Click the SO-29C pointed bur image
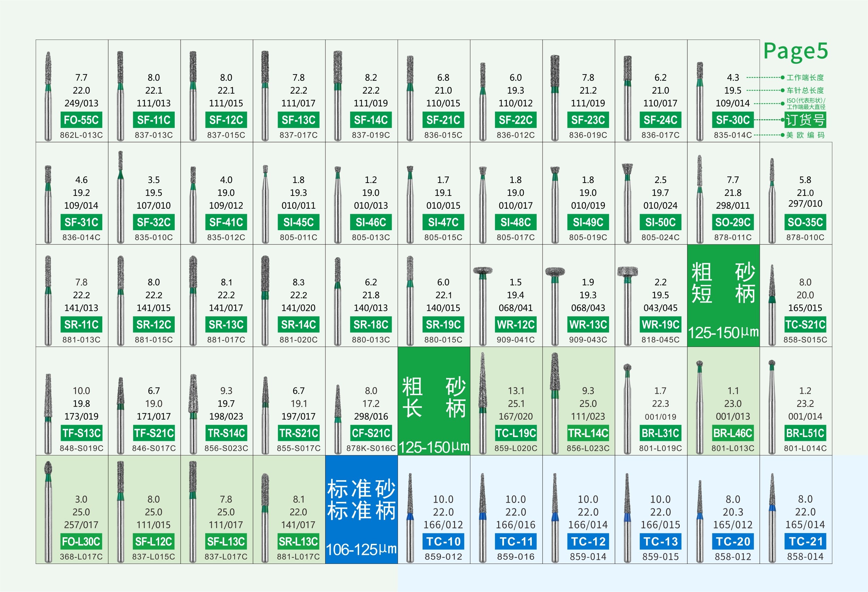This screenshot has height=592, width=868. coord(700,199)
